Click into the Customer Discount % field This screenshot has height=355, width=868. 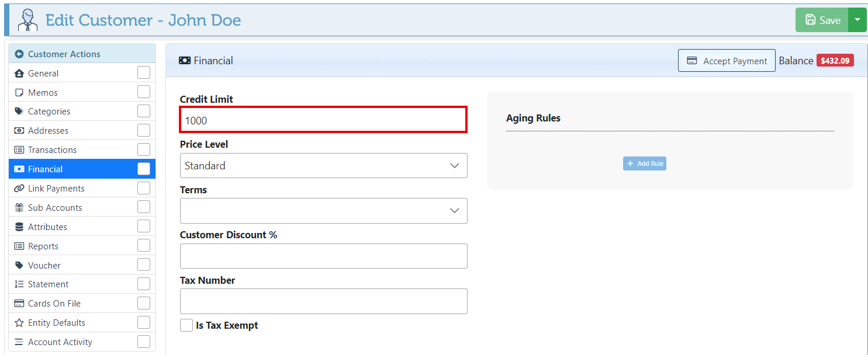pyautogui.click(x=323, y=256)
